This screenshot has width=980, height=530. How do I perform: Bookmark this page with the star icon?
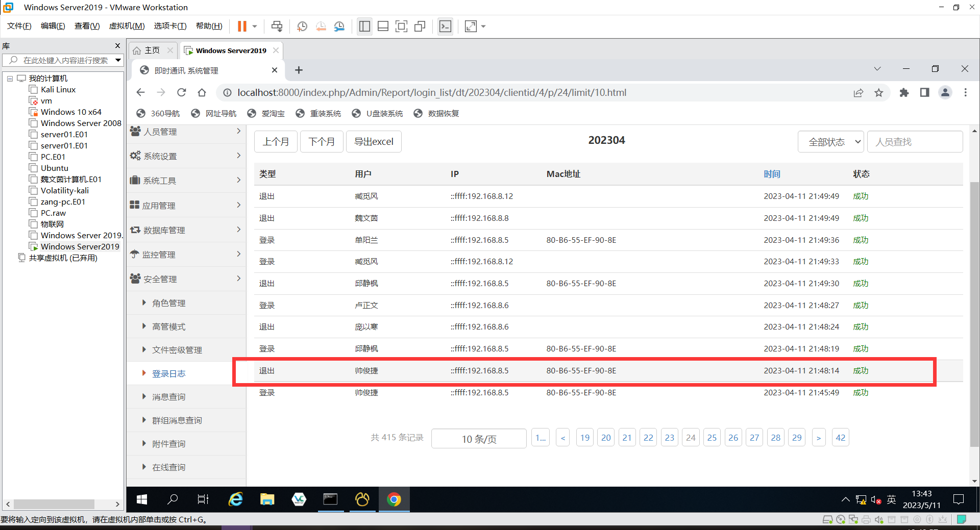tap(878, 92)
